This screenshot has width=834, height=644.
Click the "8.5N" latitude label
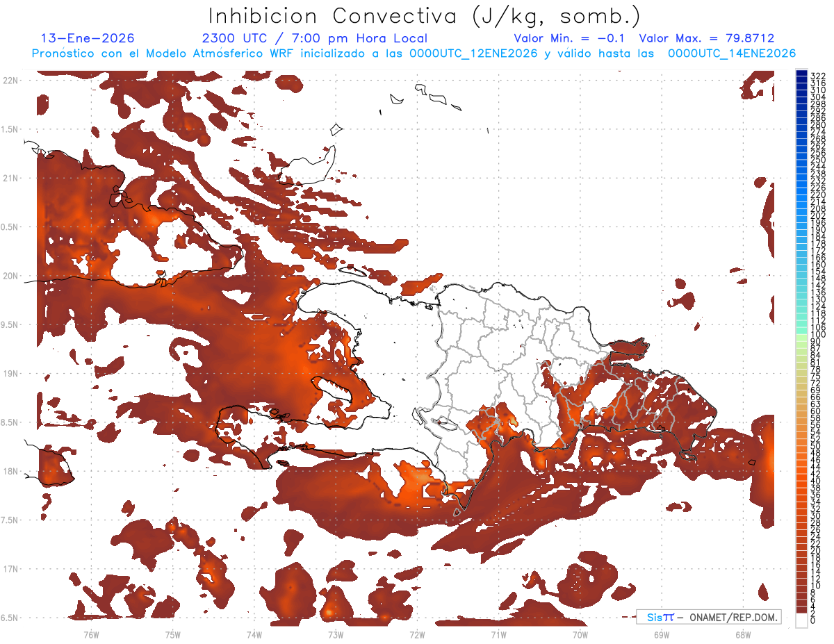[10, 422]
